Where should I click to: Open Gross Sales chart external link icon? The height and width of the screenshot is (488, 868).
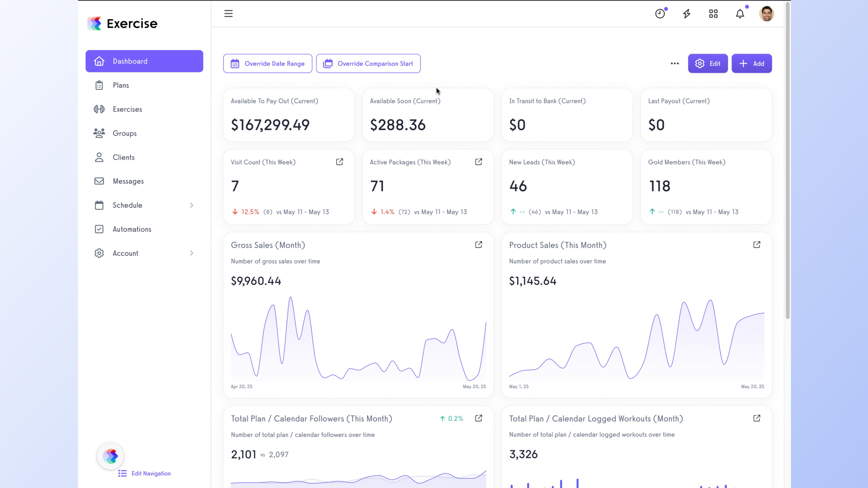pyautogui.click(x=479, y=245)
